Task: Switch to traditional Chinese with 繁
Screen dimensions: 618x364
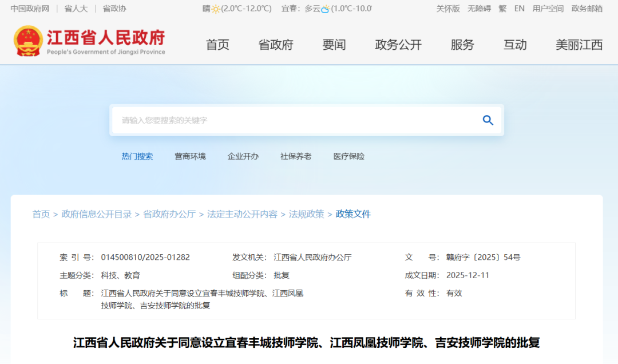Action: [x=502, y=9]
